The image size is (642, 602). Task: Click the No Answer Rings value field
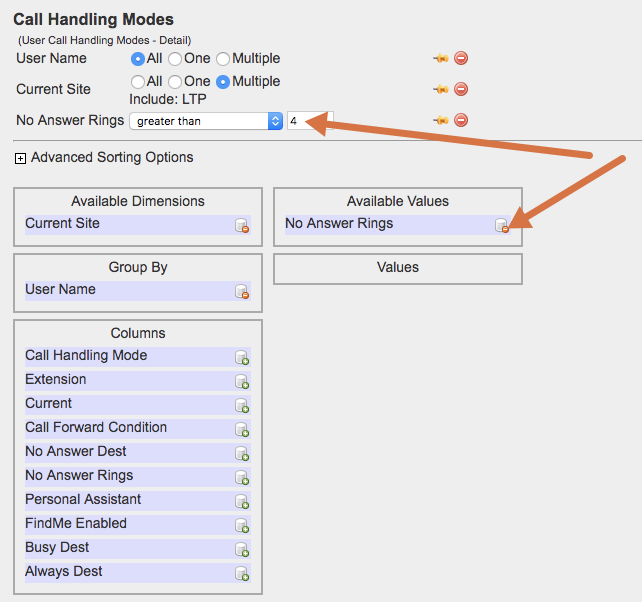[x=309, y=121]
